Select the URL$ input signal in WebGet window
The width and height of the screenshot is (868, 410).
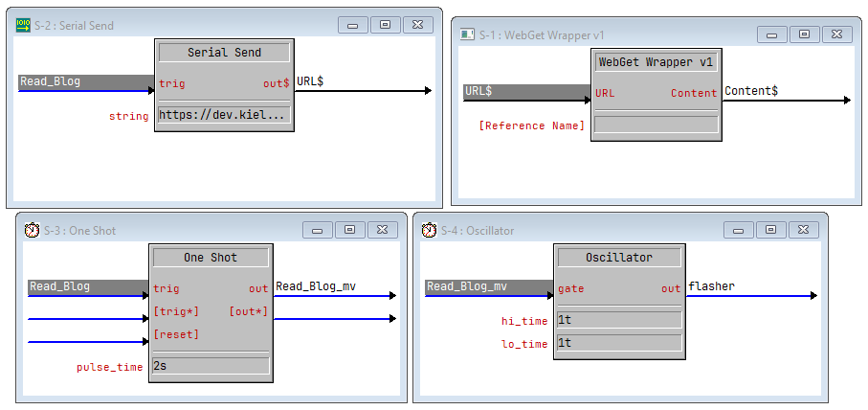[x=526, y=92]
